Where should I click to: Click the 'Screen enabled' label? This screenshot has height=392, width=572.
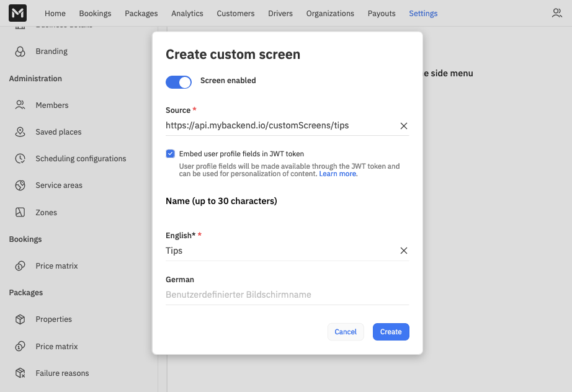coord(228,81)
